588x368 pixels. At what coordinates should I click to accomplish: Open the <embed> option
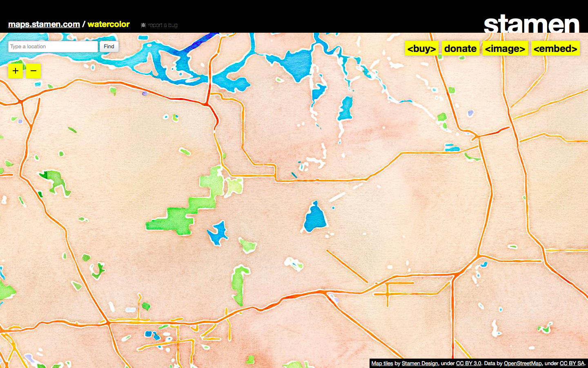(555, 49)
